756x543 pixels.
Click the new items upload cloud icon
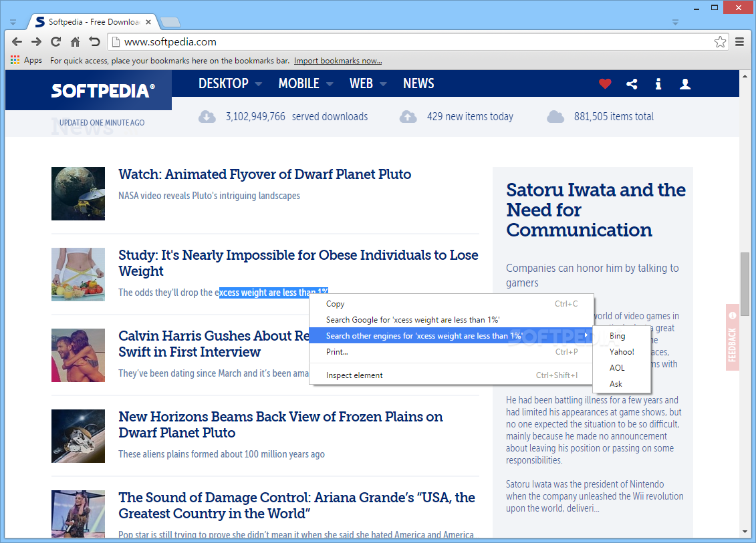[x=408, y=117]
